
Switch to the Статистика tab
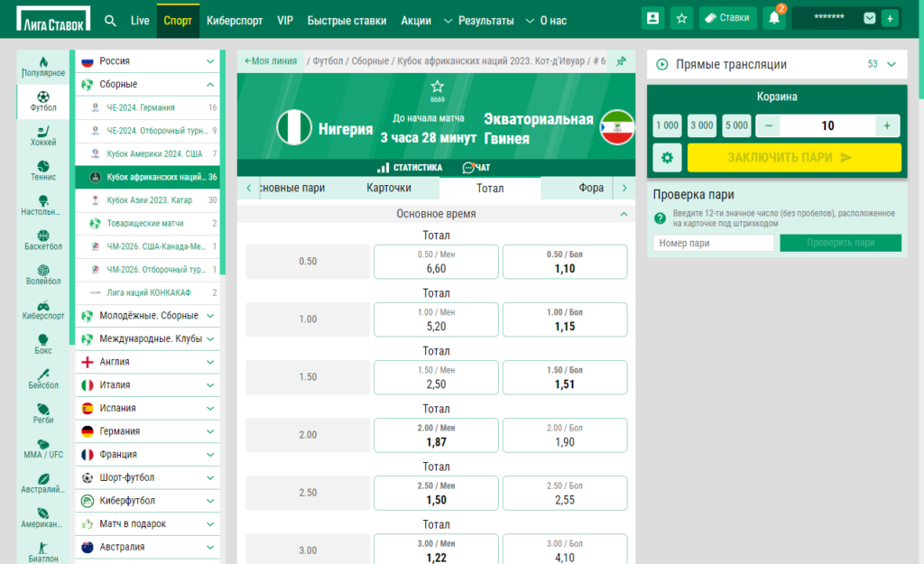tap(410, 167)
